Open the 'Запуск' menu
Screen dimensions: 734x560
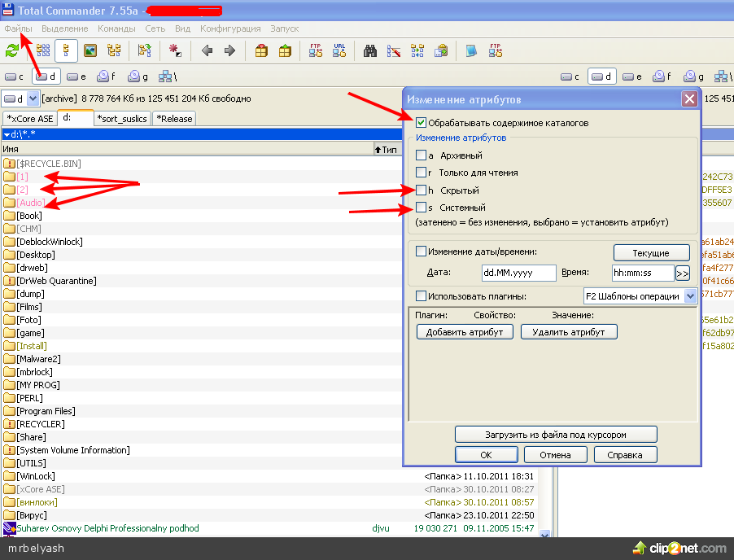click(x=284, y=28)
